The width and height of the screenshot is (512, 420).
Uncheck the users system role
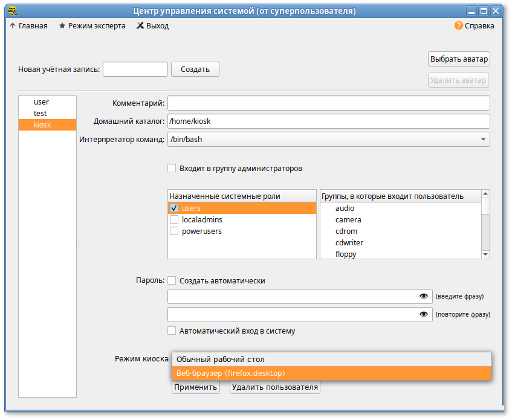click(x=174, y=208)
